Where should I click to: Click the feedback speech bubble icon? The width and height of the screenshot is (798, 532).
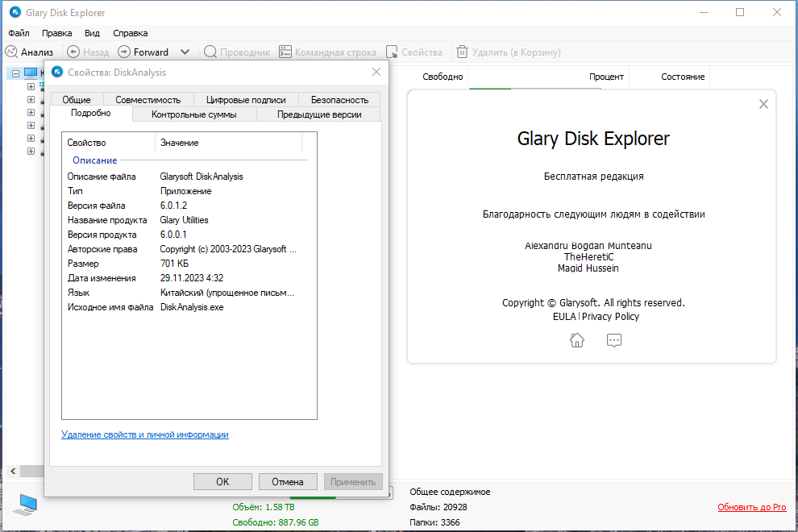[614, 340]
